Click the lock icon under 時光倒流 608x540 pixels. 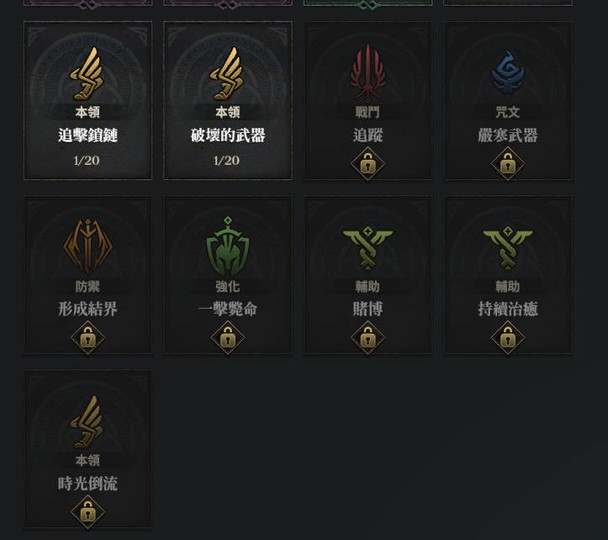coord(88,512)
